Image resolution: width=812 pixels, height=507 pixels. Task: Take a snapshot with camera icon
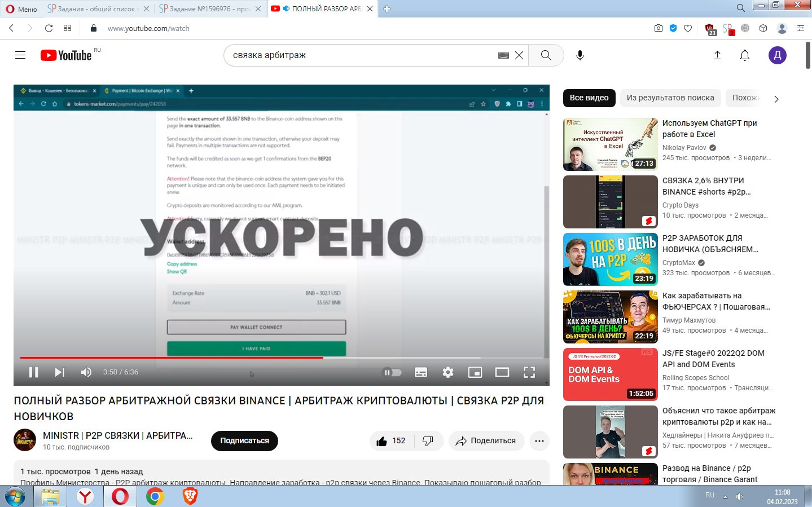click(659, 28)
